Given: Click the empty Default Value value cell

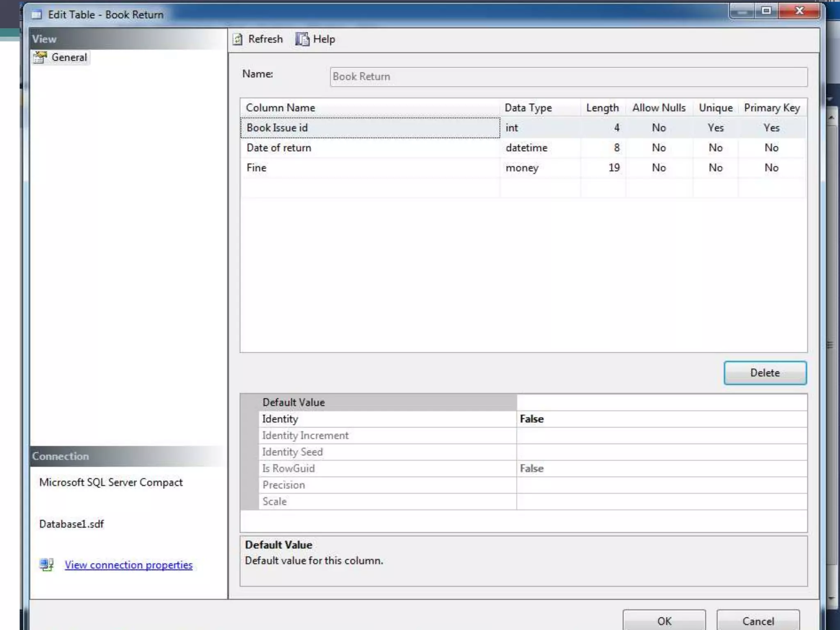Looking at the screenshot, I should pos(662,402).
